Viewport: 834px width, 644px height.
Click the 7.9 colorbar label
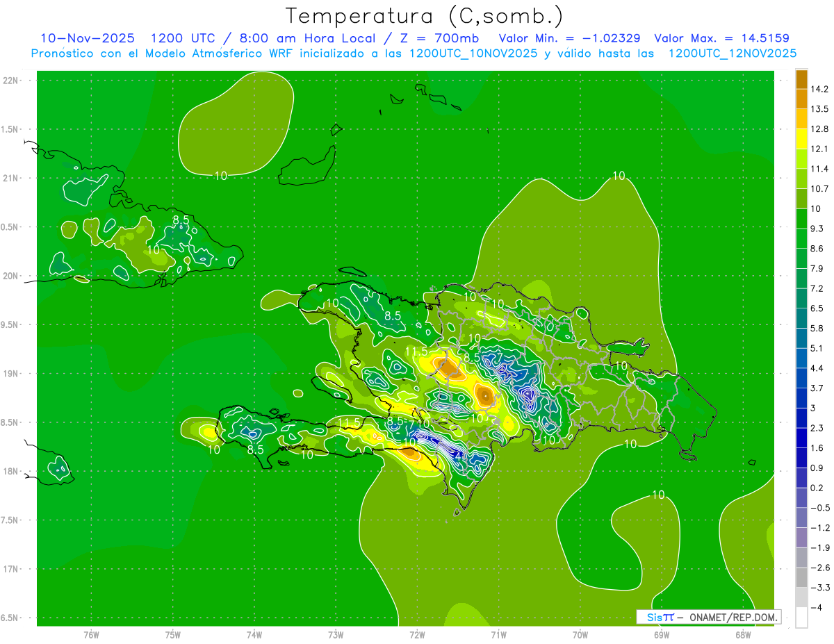(817, 269)
